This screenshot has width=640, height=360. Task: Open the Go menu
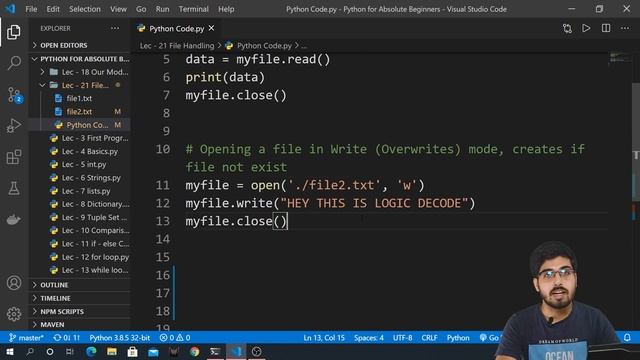(x=141, y=9)
